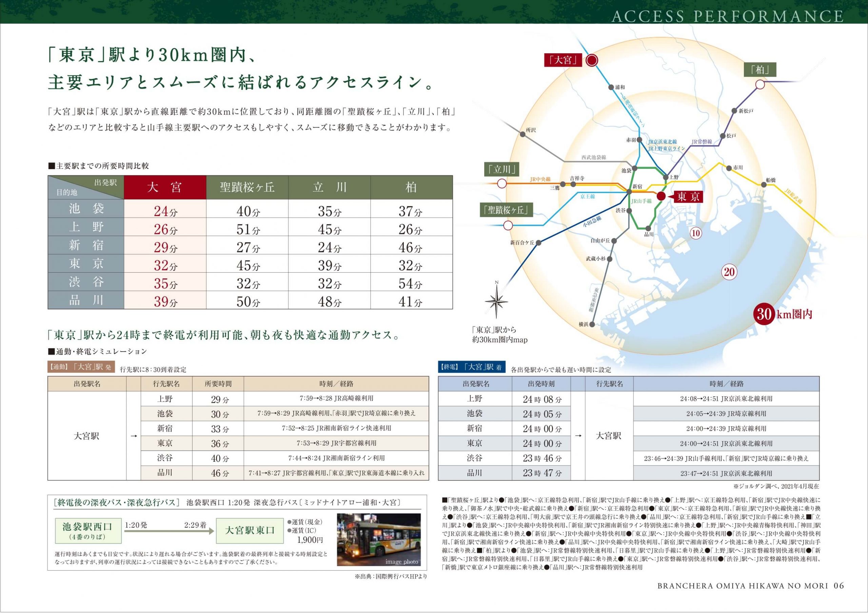Click the 浦和 station label on the map

click(620, 87)
